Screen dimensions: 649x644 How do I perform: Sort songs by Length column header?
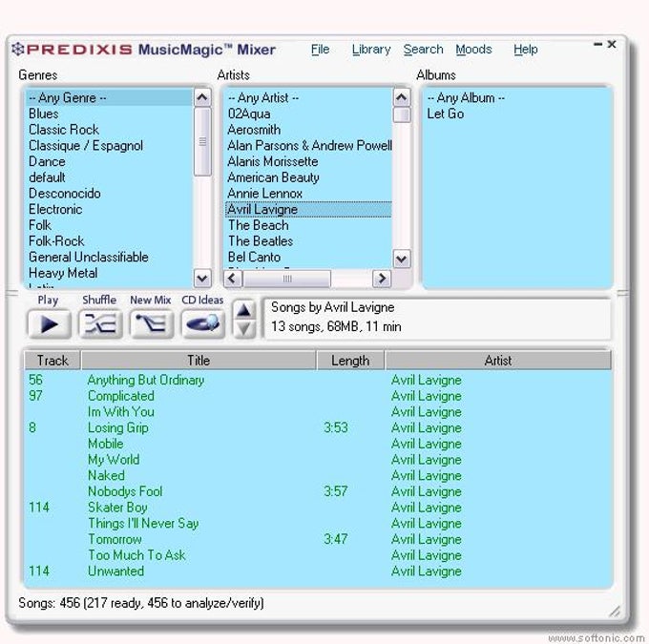350,360
